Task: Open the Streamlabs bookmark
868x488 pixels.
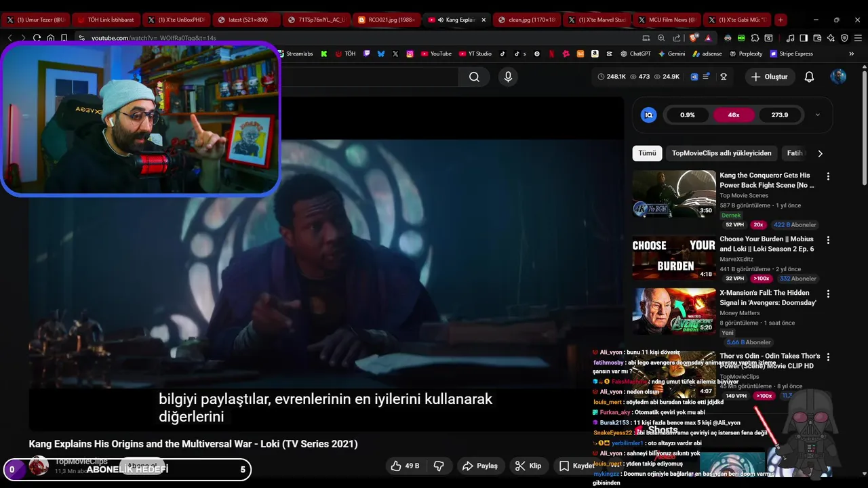Action: pos(296,54)
